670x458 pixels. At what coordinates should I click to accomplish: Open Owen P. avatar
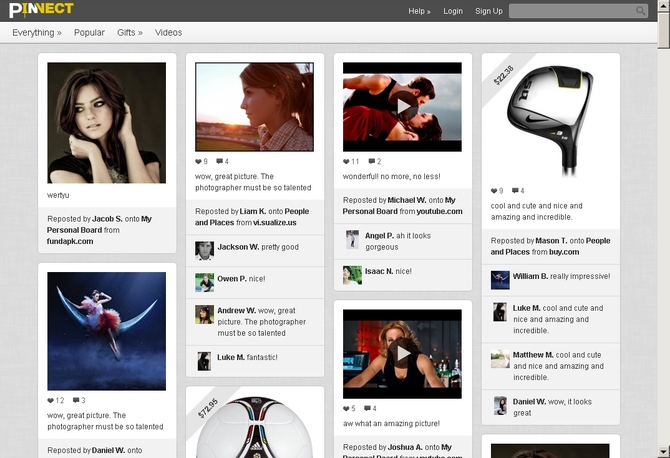point(204,282)
